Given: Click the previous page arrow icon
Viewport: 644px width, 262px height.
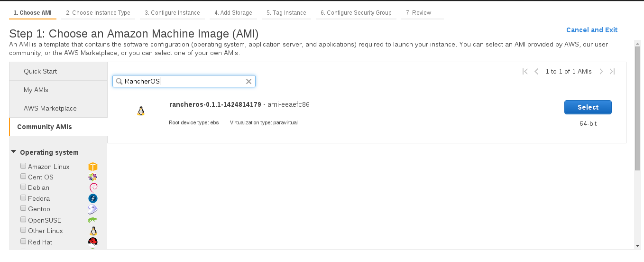Looking at the screenshot, I should 536,72.
